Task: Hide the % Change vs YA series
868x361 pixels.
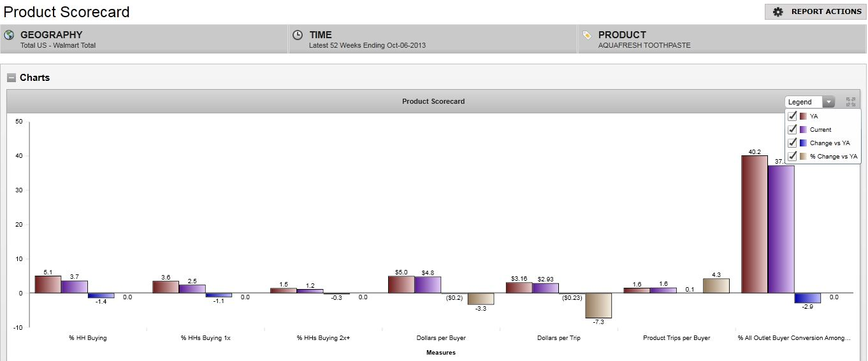Action: pos(792,156)
